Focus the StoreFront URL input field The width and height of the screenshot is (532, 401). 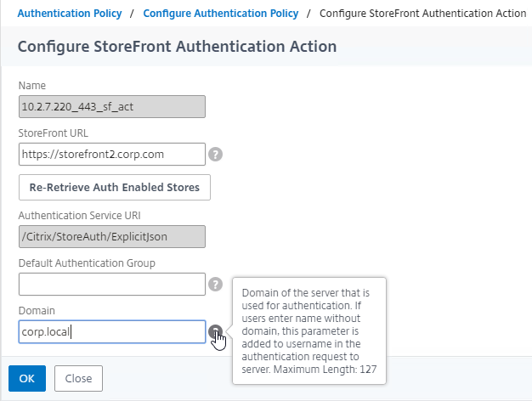112,155
